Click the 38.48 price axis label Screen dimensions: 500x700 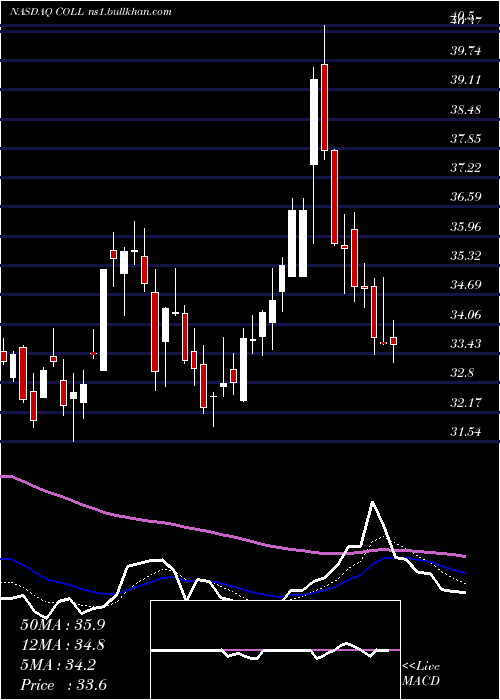tap(466, 109)
